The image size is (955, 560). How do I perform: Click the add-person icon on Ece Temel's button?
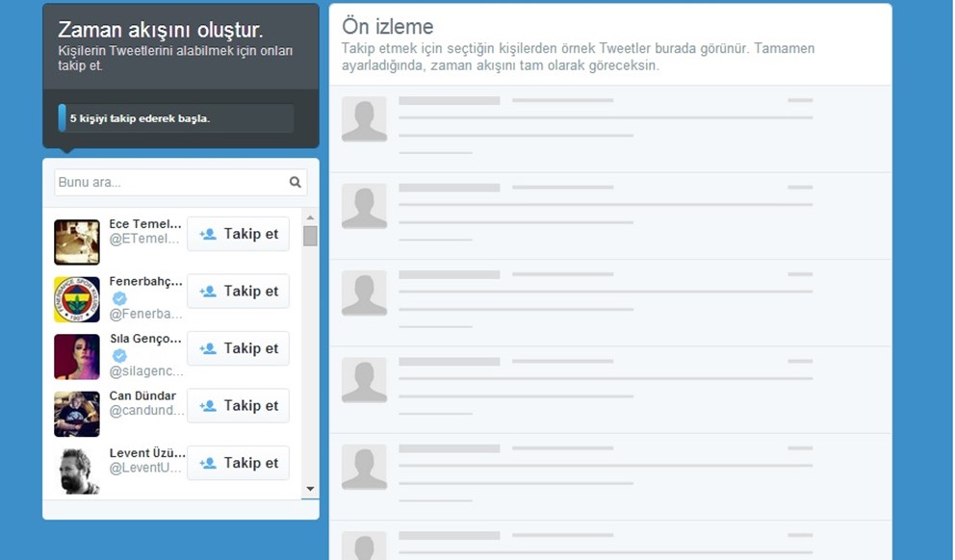(x=208, y=234)
